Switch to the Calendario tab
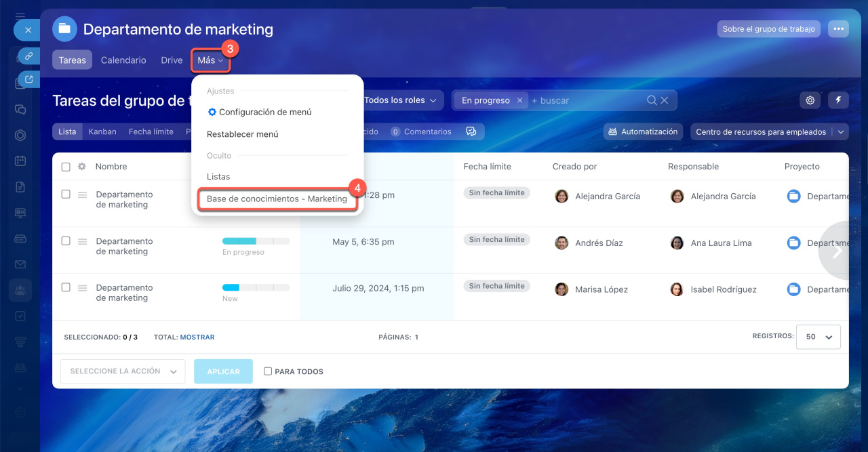Screen dimensions: 868x452 tap(123, 60)
